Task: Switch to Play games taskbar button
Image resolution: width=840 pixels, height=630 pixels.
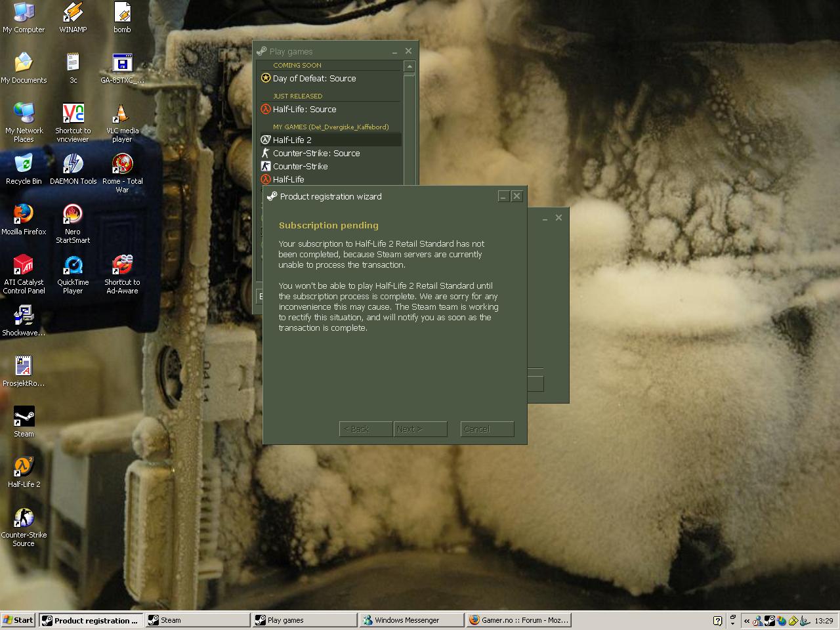Action: pyautogui.click(x=305, y=620)
